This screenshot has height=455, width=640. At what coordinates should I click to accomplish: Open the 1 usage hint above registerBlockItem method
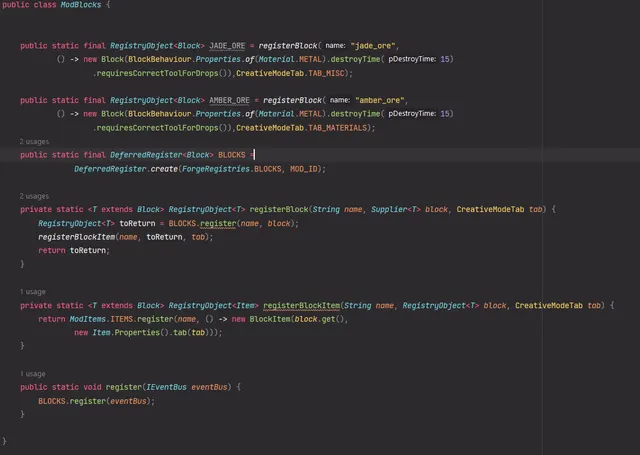[x=33, y=292]
